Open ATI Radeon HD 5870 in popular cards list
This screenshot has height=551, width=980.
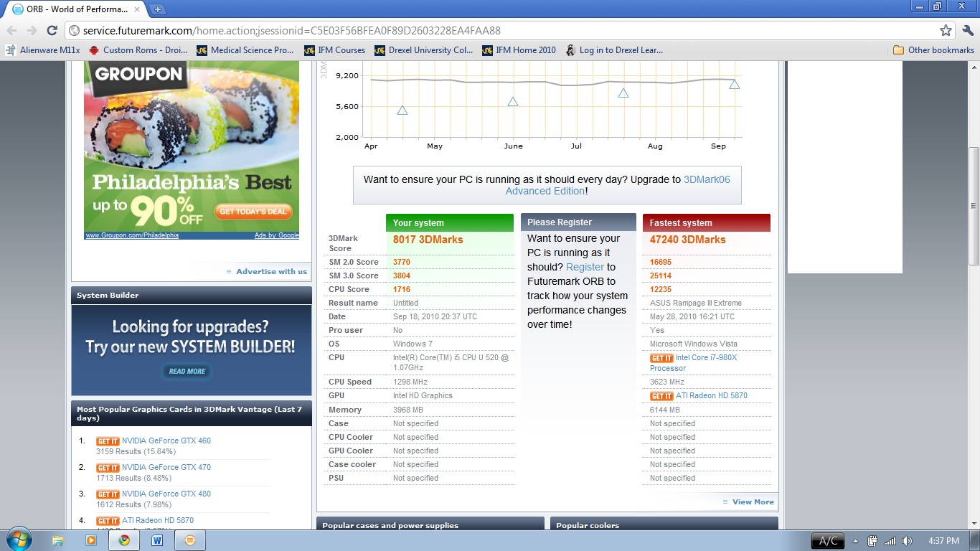point(158,520)
